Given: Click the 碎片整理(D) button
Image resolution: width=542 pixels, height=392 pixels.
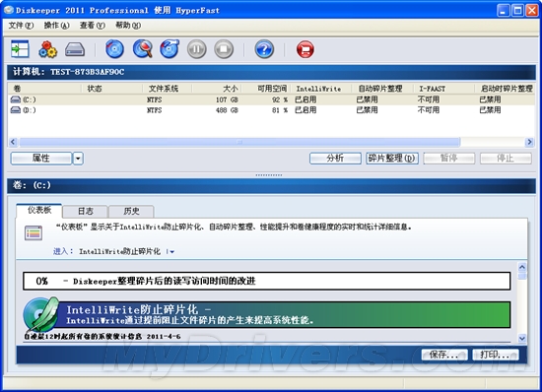Looking at the screenshot, I should point(392,159).
